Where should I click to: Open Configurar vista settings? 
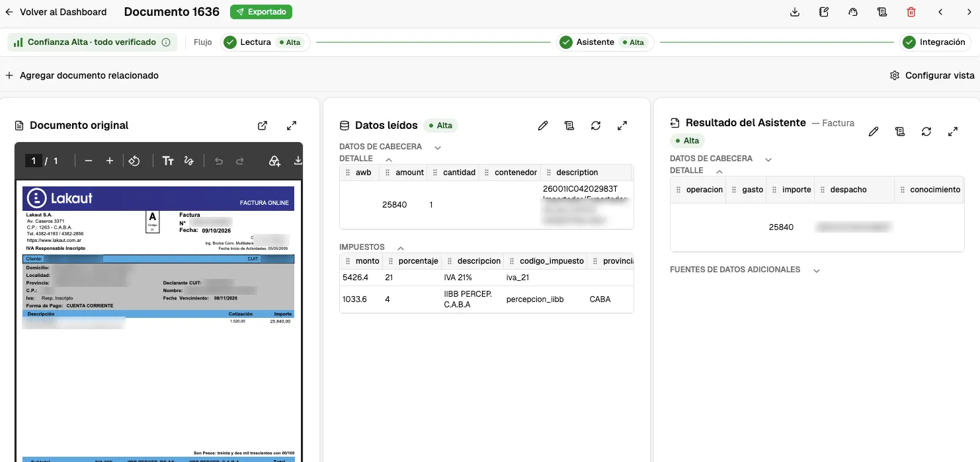click(932, 75)
